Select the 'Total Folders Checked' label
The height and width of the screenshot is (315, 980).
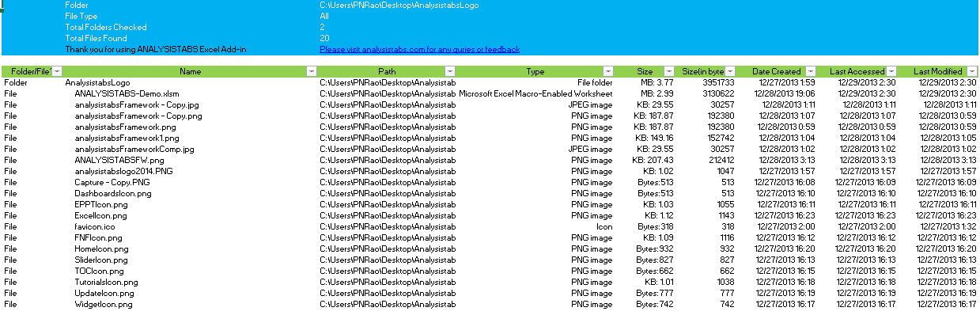coord(105,27)
